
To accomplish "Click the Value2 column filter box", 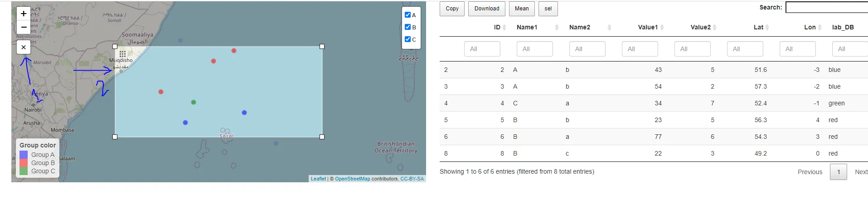I will [693, 49].
